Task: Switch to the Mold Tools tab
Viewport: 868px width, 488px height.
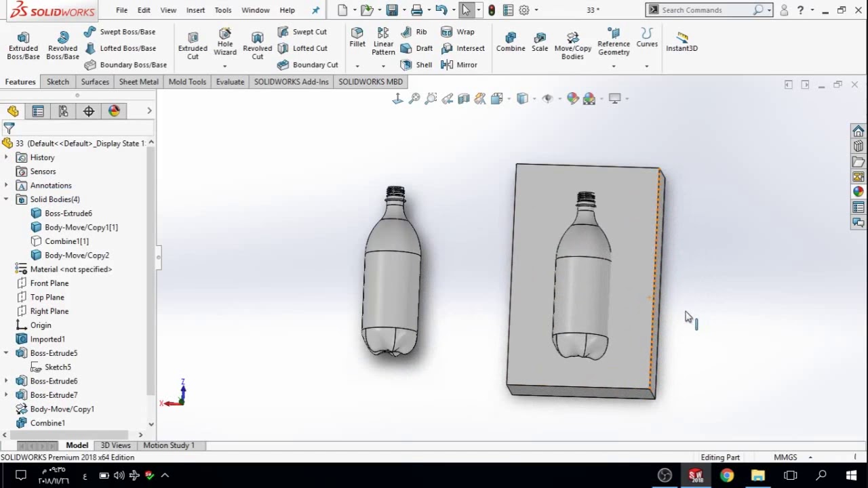Action: pyautogui.click(x=187, y=82)
